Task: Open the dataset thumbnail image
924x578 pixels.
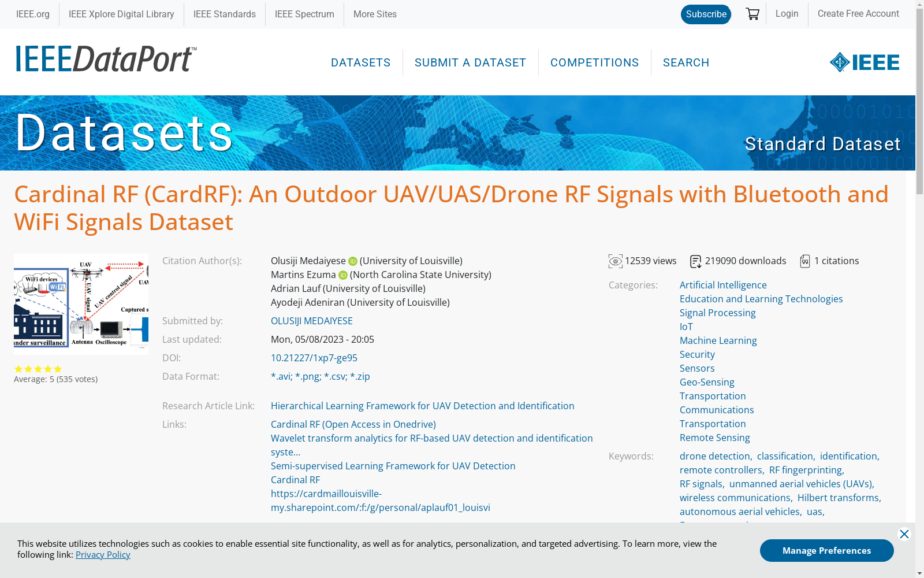Action: tap(81, 304)
